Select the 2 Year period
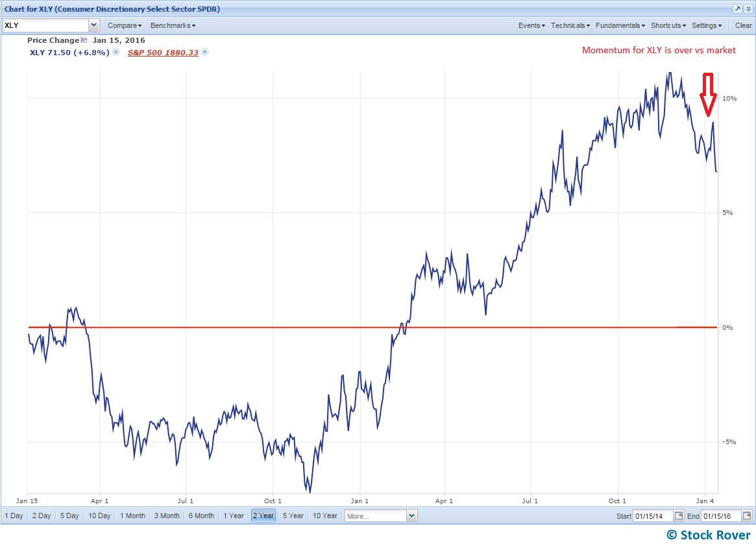The image size is (756, 548). (x=263, y=516)
